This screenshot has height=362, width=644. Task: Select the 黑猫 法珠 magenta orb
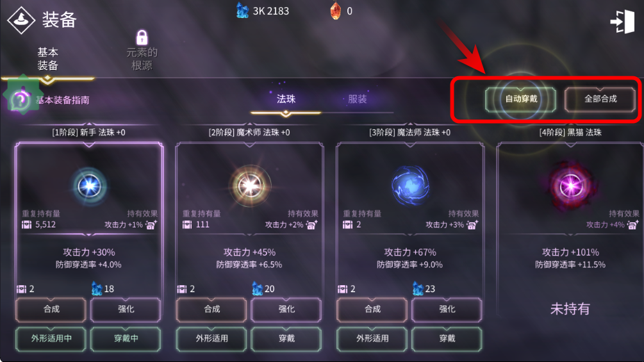(570, 186)
